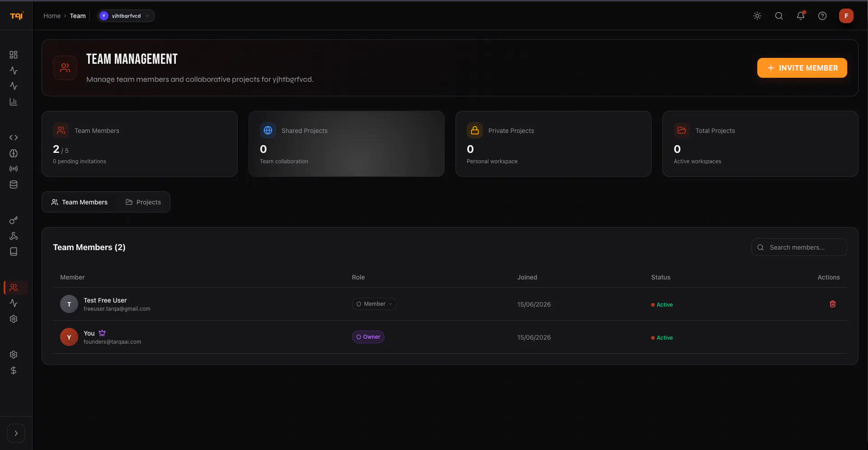The height and width of the screenshot is (450, 868).
Task: Expand the sidebar with the chevron button
Action: [x=16, y=433]
